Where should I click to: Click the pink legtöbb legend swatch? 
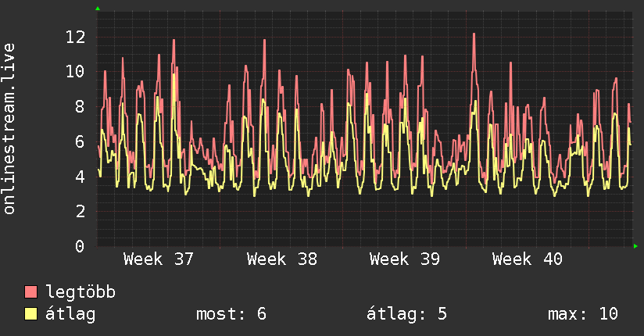(x=30, y=291)
